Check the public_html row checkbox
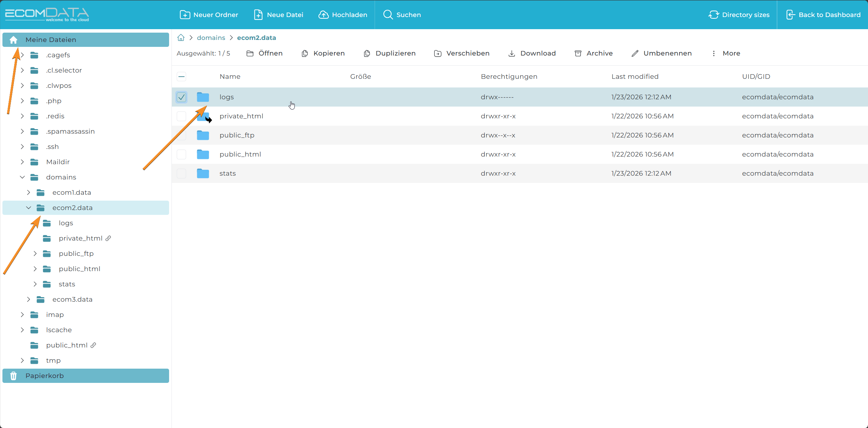This screenshot has height=428, width=868. [x=181, y=154]
